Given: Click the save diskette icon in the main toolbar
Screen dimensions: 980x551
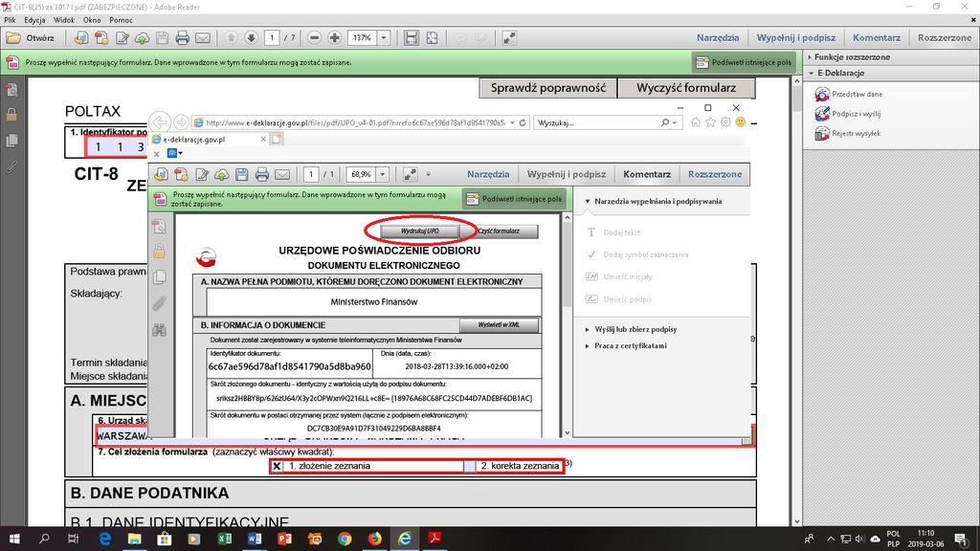Looking at the screenshot, I should (162, 38).
